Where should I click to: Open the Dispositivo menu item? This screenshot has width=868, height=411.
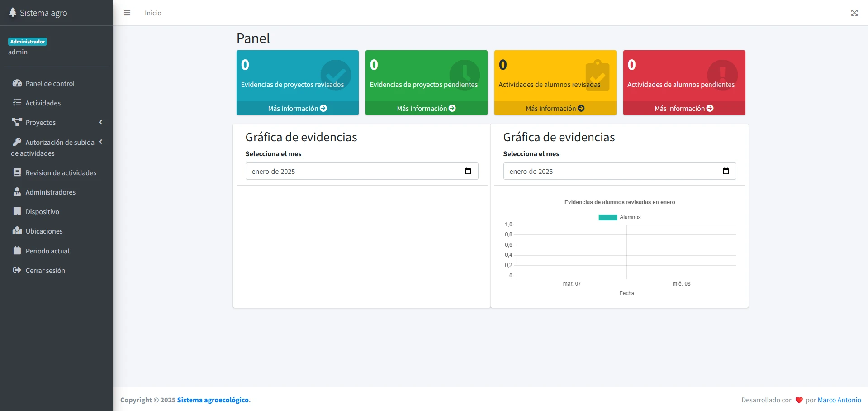pos(57,211)
